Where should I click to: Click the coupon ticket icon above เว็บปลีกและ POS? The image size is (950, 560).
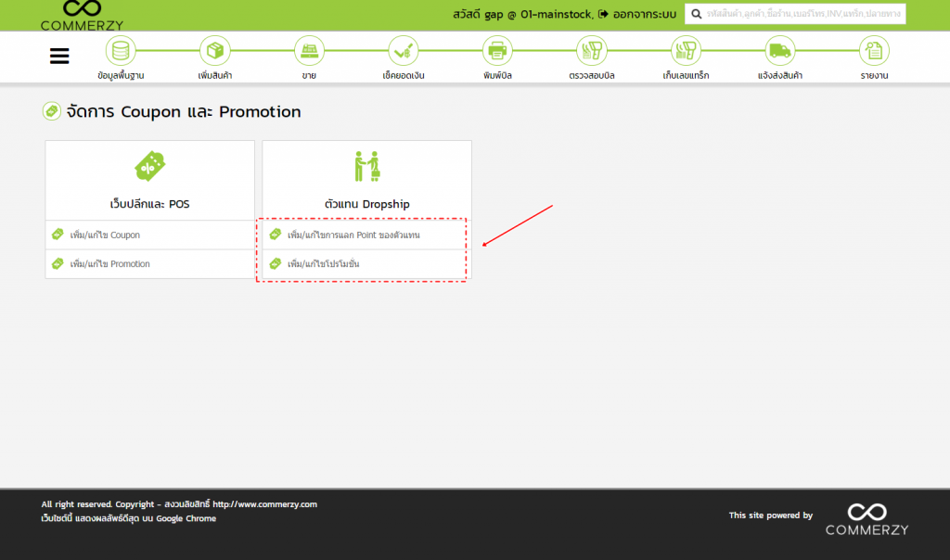click(x=149, y=166)
